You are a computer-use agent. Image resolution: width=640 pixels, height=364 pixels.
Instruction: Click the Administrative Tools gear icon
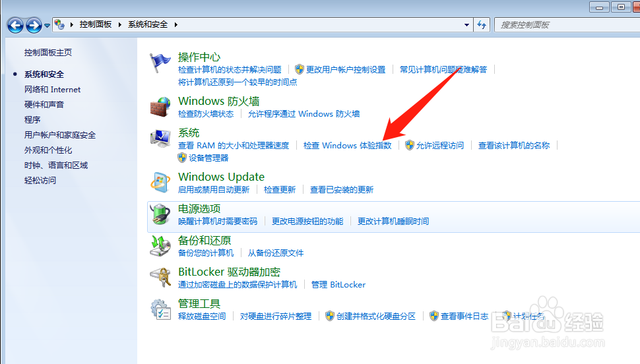160,310
